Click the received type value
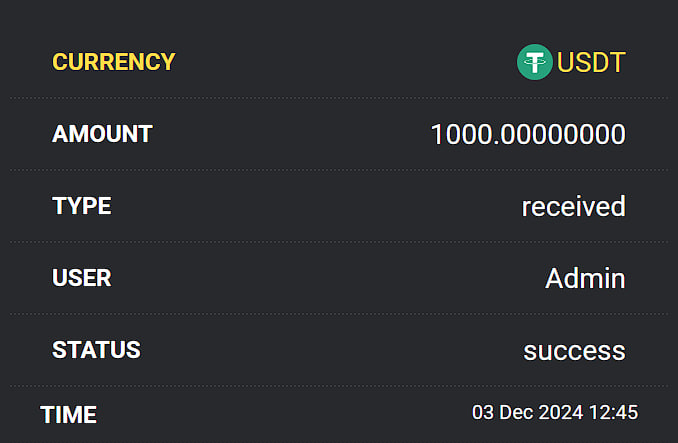The height and width of the screenshot is (443, 678). click(x=573, y=207)
